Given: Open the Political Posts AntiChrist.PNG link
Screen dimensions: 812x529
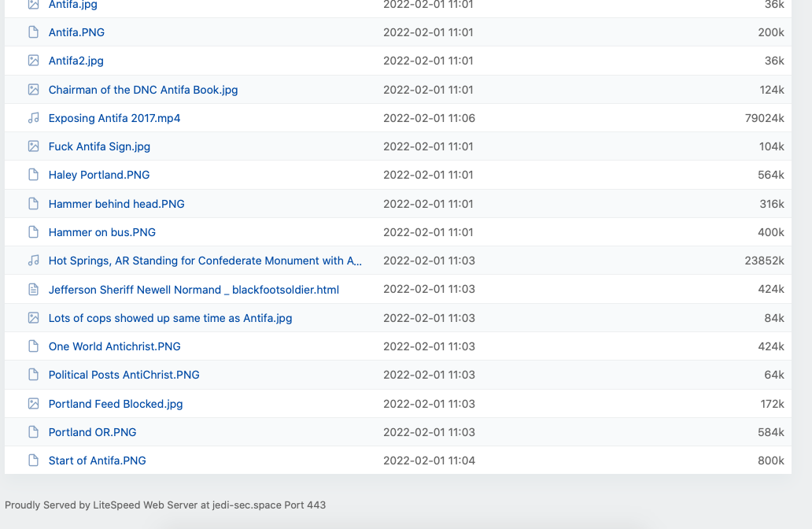Looking at the screenshot, I should click(124, 375).
